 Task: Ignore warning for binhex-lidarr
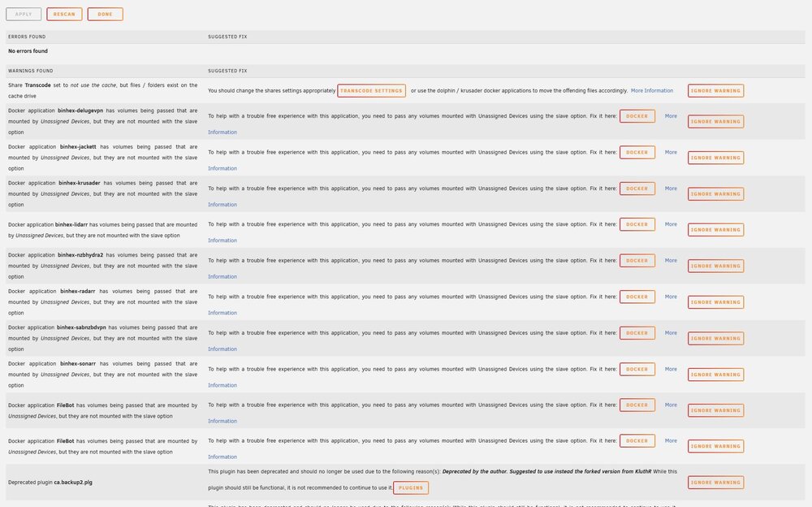(715, 230)
